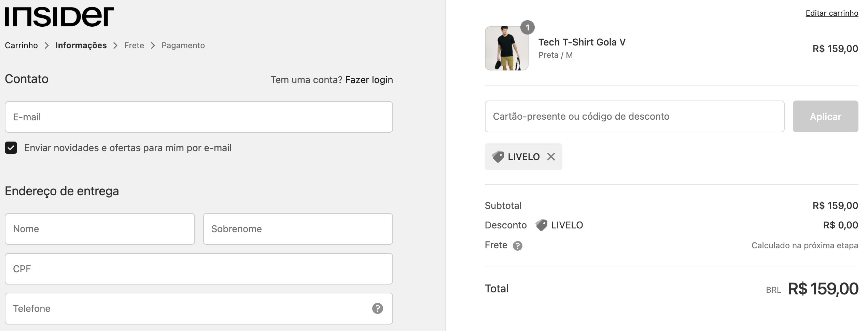The width and height of the screenshot is (868, 331).
Task: Click the chevron before Pagamento breadcrumb
Action: pyautogui.click(x=153, y=45)
